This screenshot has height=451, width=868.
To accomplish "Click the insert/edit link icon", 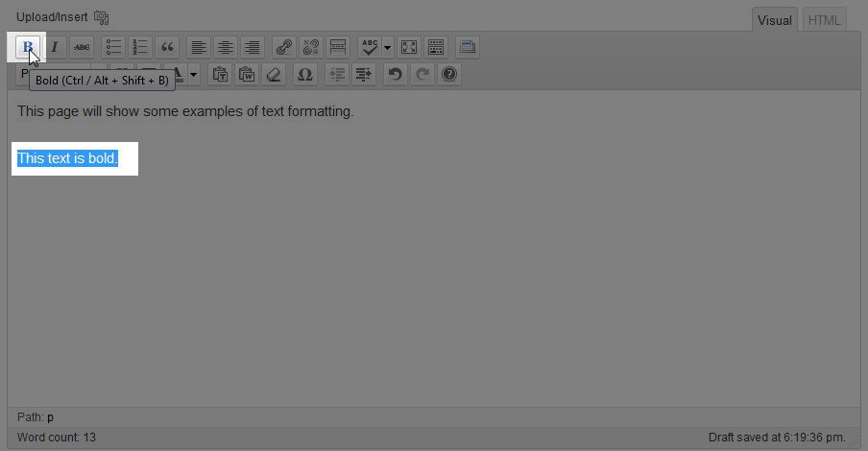I will [283, 47].
